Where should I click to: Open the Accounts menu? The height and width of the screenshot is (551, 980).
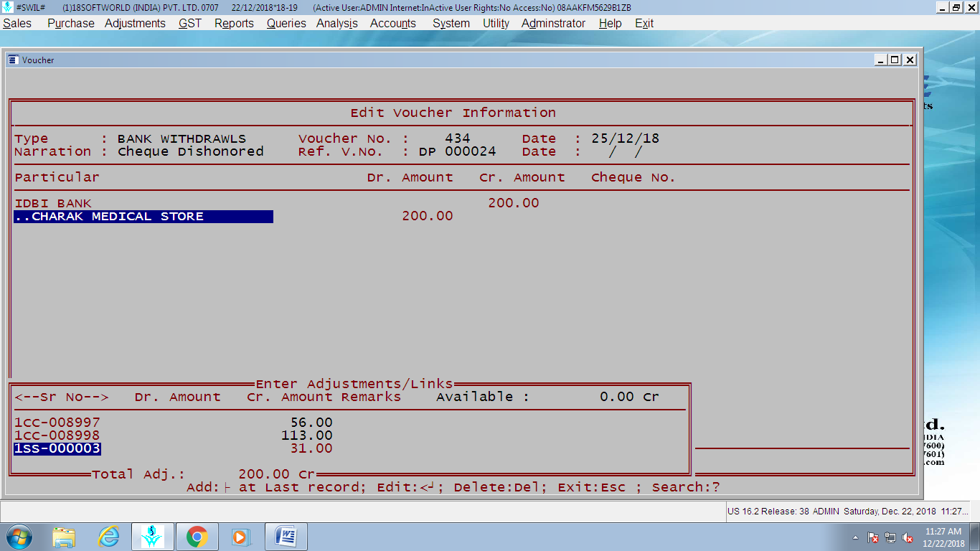click(x=393, y=23)
